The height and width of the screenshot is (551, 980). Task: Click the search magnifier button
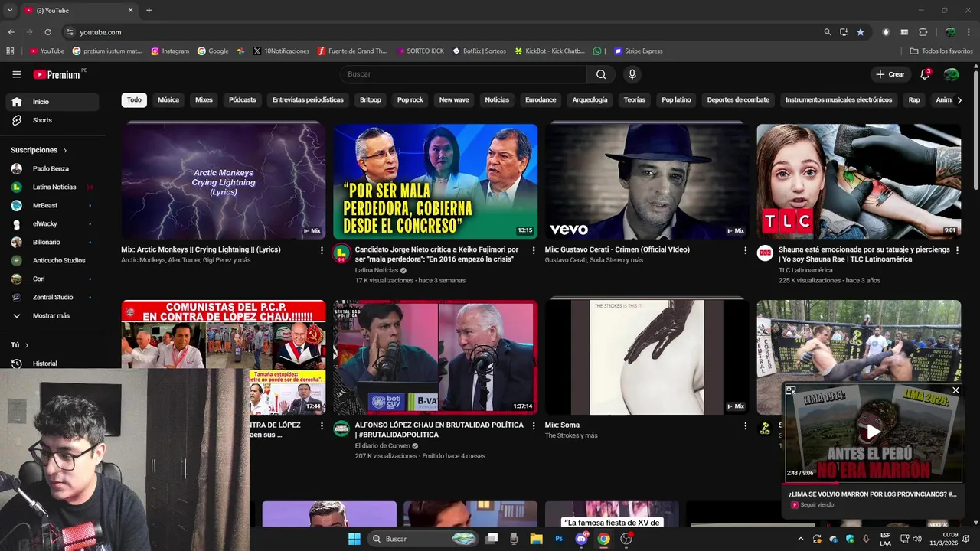click(x=601, y=74)
